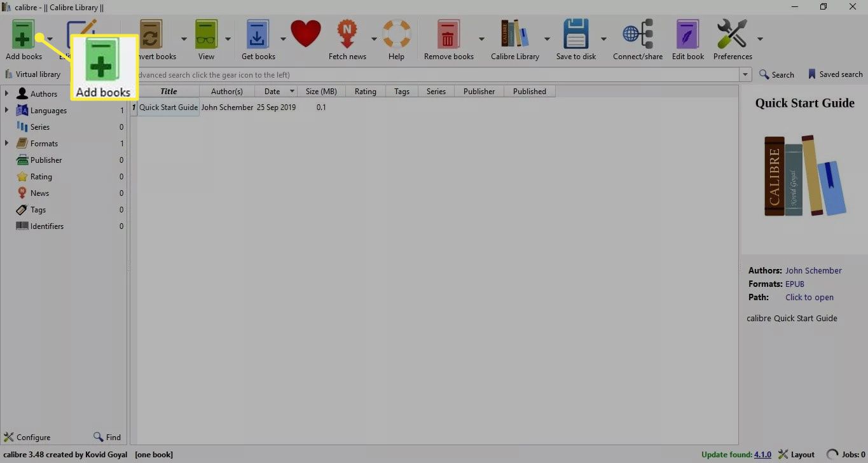
Task: Open the Calibre Library icon
Action: 515,34
